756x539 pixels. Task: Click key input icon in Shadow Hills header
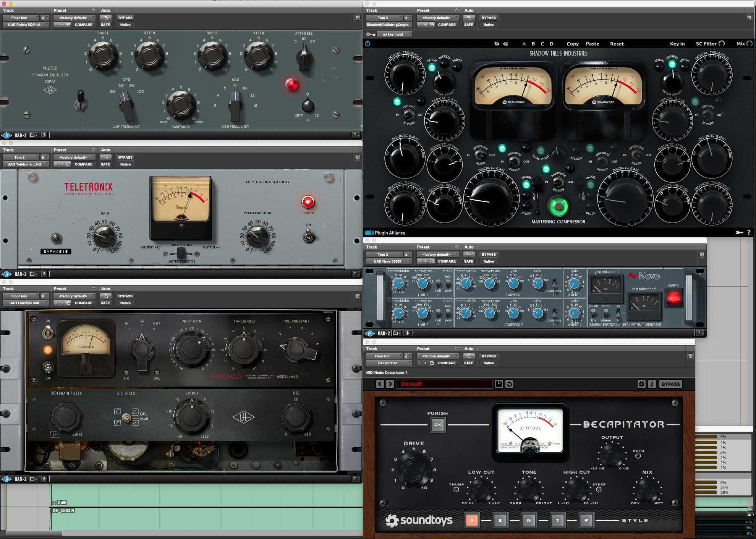(x=371, y=34)
